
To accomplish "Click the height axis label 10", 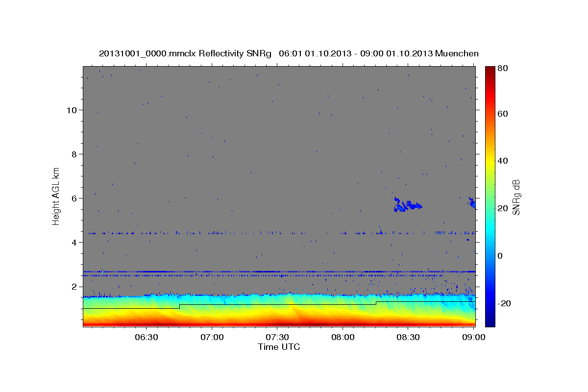I will click(x=73, y=110).
